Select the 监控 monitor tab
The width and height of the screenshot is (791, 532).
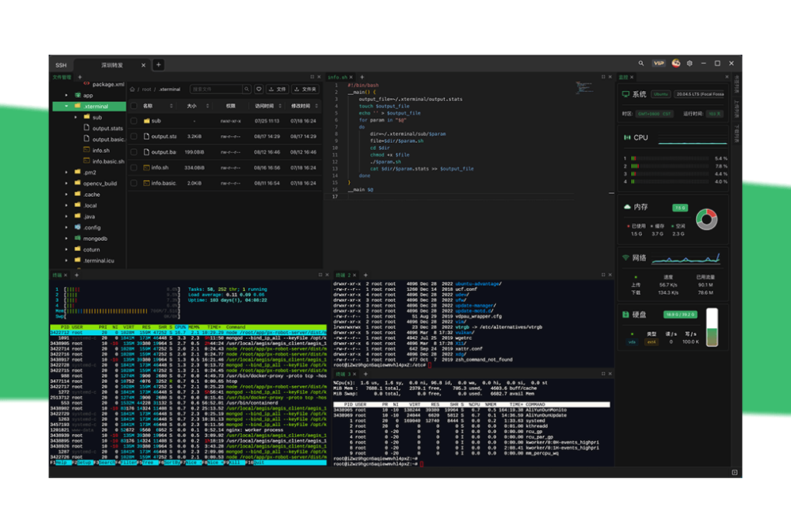pyautogui.click(x=623, y=77)
